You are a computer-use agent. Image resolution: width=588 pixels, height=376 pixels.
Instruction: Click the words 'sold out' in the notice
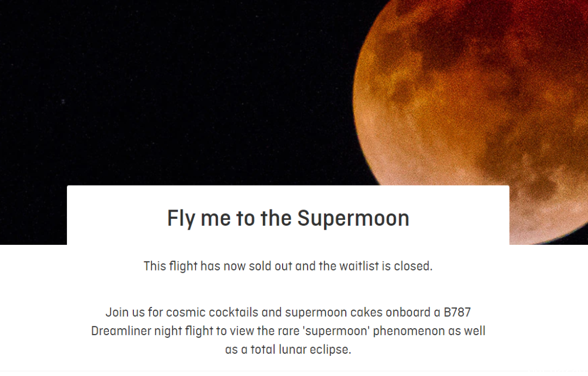coord(271,266)
